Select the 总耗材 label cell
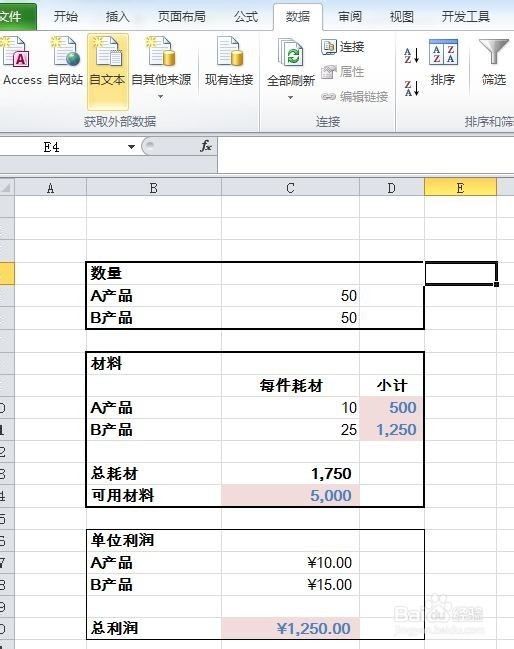 154,474
